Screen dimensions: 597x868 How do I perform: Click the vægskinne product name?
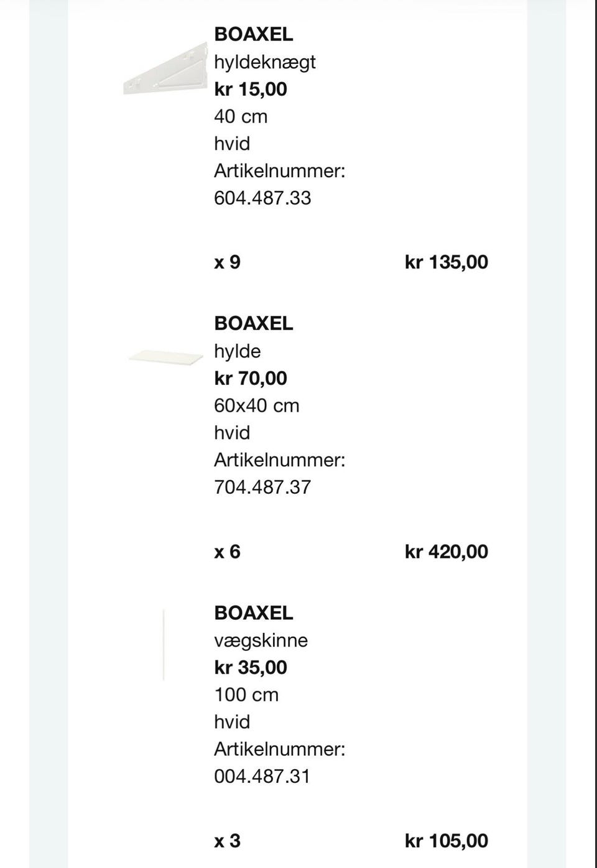(261, 640)
